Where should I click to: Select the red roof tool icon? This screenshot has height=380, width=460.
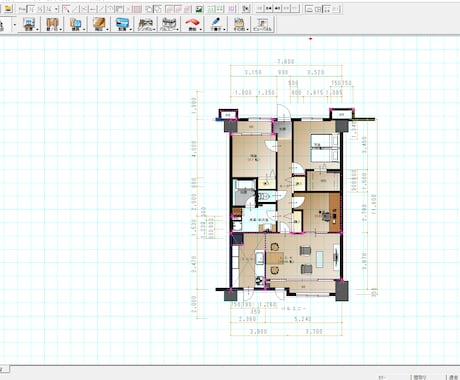[x=192, y=24]
